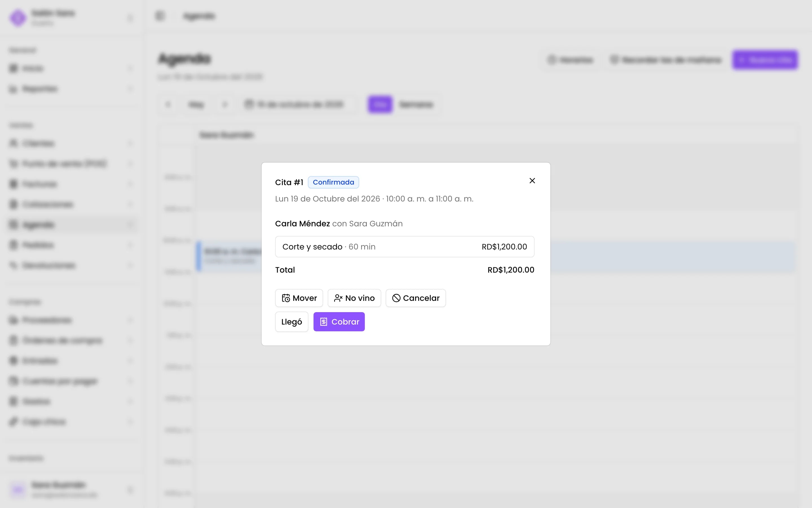Image resolution: width=812 pixels, height=508 pixels.
Task: Click the calendar-clock icon in the Mover button
Action: 286,298
